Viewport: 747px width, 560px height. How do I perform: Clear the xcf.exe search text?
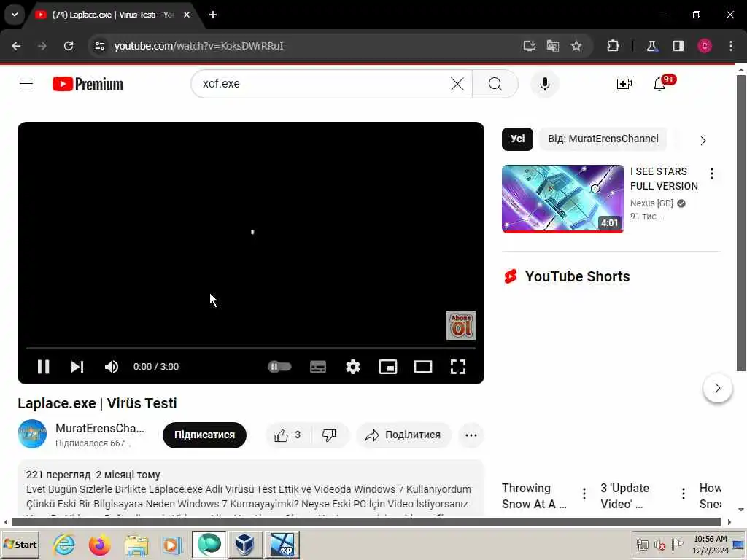tap(457, 84)
